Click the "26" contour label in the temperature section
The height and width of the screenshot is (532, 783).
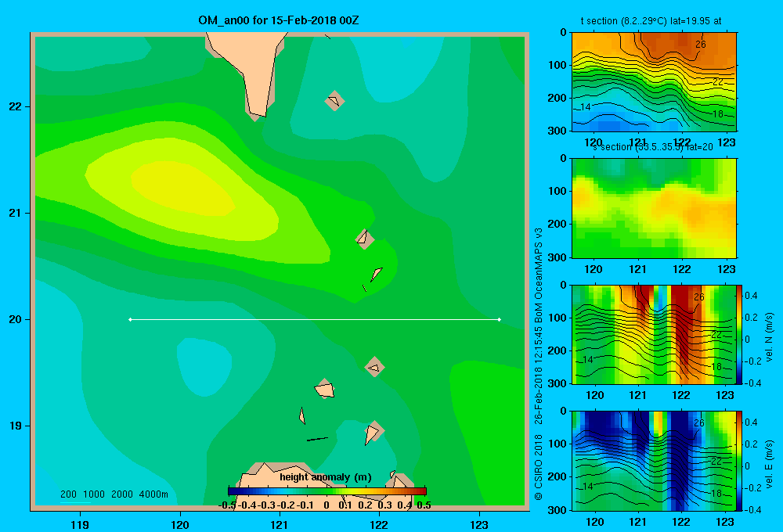pos(701,45)
